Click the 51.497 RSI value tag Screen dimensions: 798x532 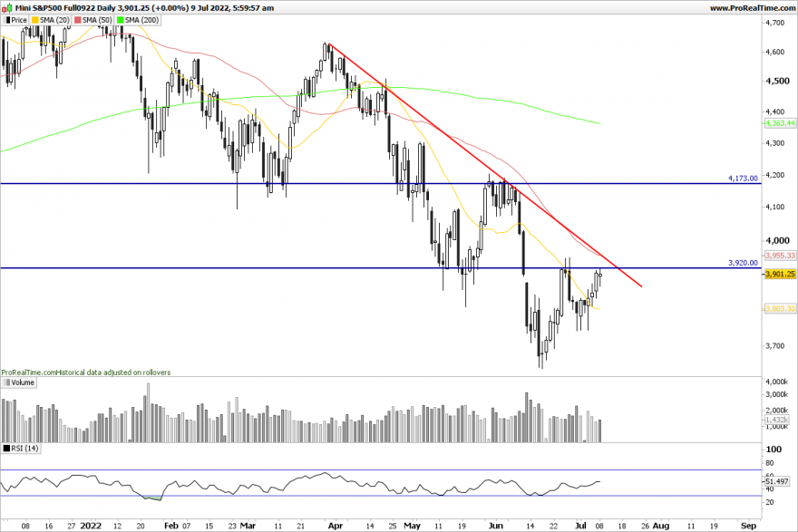[x=777, y=481]
